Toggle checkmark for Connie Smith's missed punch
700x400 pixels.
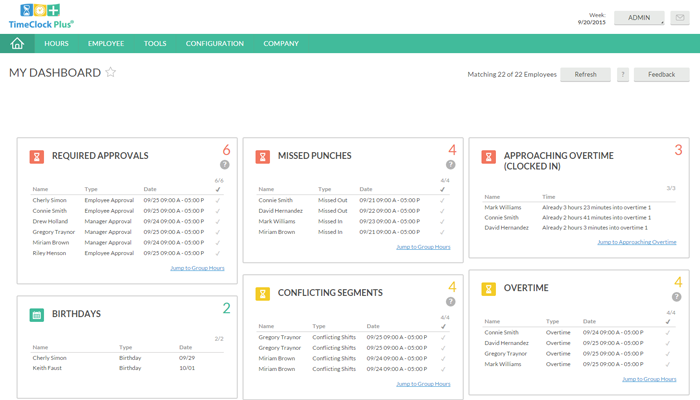(x=444, y=199)
